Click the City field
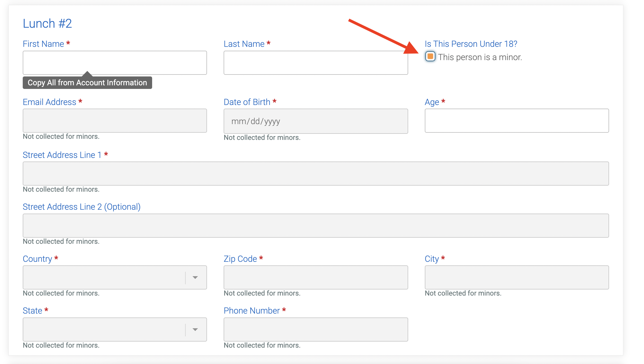Screen dimensions: 644x364 (517, 278)
